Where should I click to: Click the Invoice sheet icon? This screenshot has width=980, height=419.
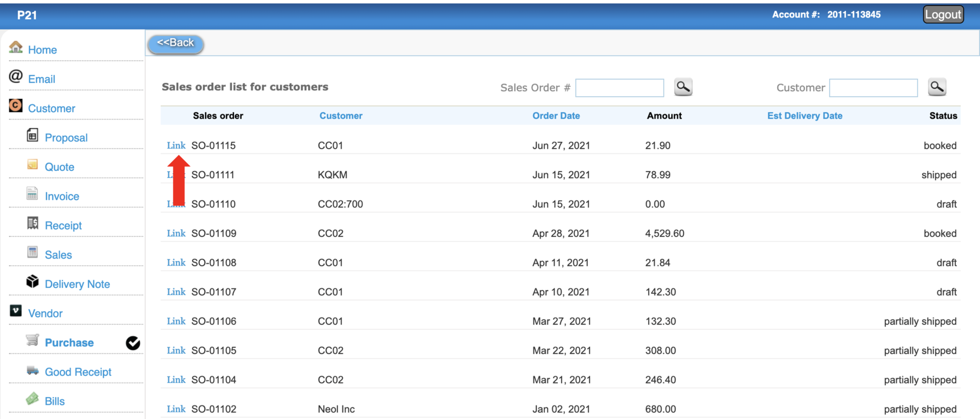pos(32,193)
